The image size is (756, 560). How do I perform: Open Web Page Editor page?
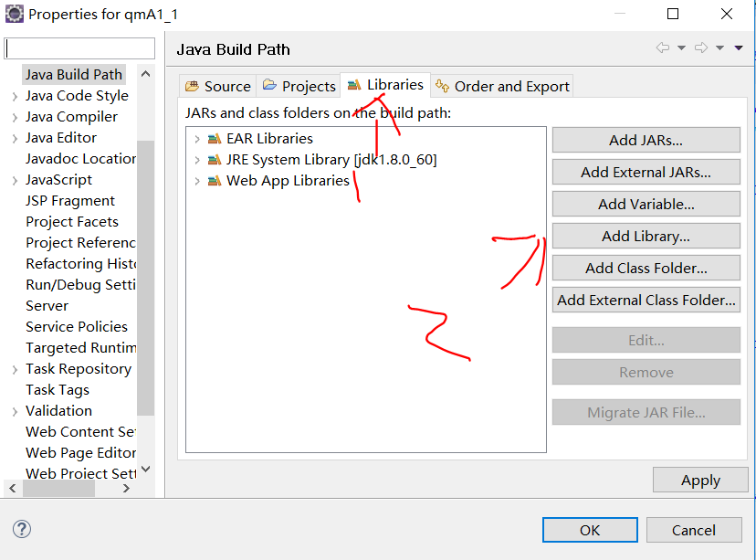pyautogui.click(x=80, y=453)
